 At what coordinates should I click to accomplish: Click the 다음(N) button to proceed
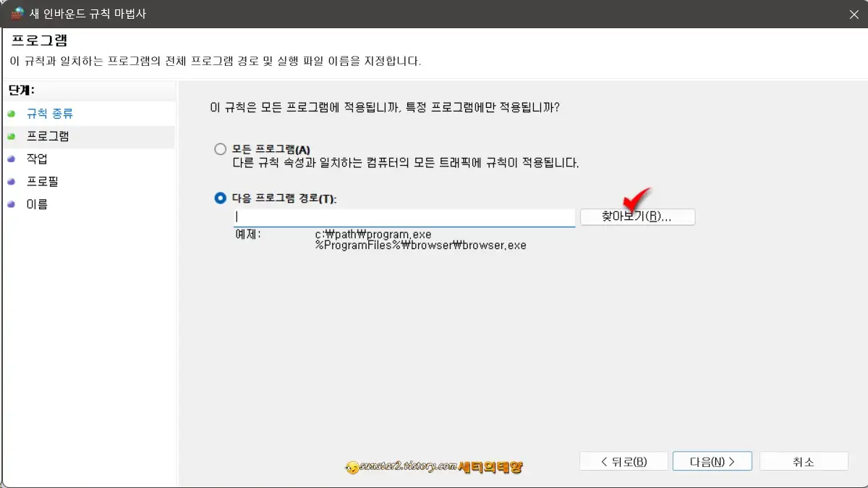pyautogui.click(x=712, y=460)
